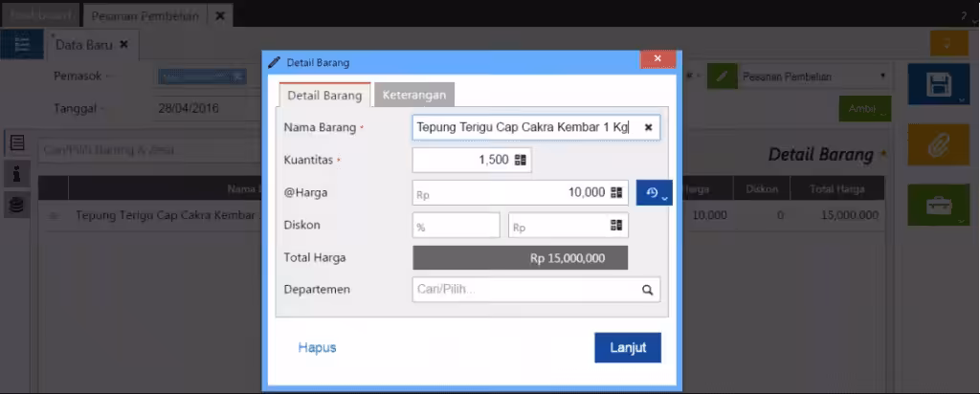Image resolution: width=980 pixels, height=394 pixels.
Task: Open the price history dropdown button beside @Harga
Action: 655,193
